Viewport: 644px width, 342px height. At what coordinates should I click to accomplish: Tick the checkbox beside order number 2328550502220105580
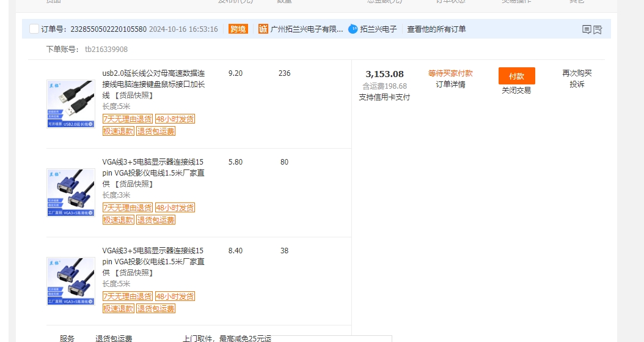pyautogui.click(x=34, y=29)
